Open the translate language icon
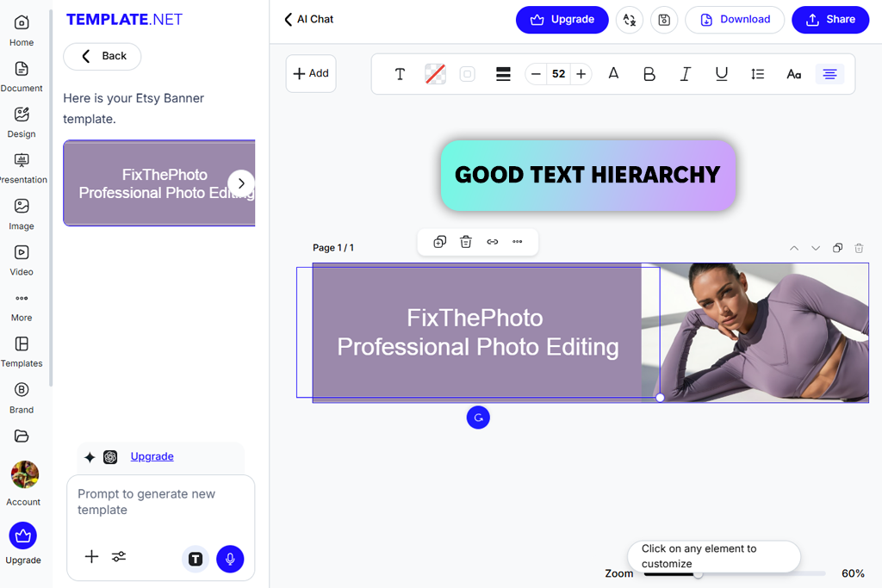882x588 pixels. pos(630,20)
